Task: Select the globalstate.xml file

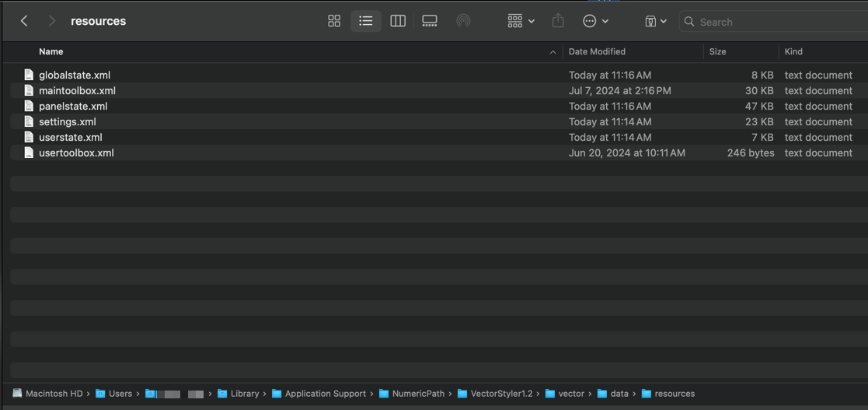Action: click(x=75, y=75)
